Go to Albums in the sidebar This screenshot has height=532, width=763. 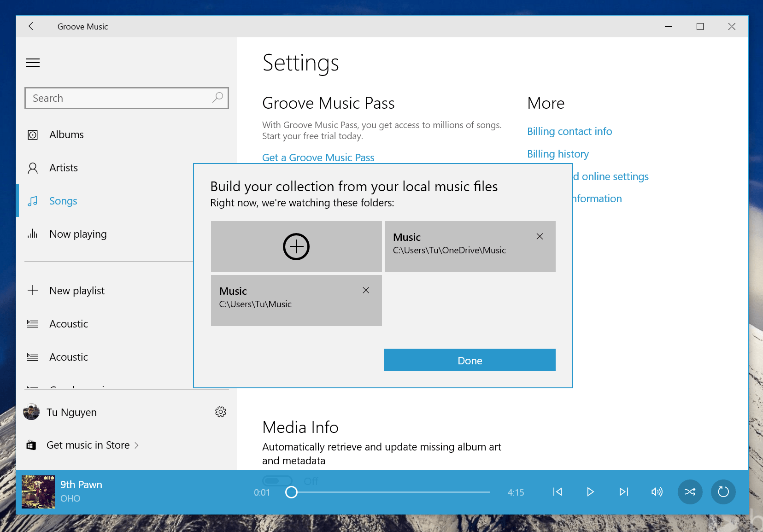coord(66,134)
